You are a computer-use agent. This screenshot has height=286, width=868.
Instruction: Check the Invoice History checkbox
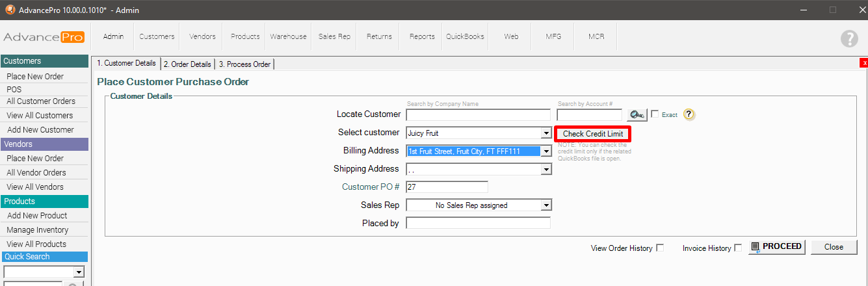click(737, 248)
